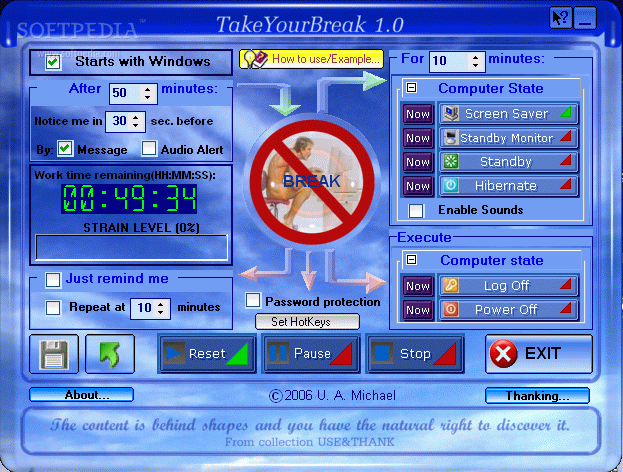Decrease the After minutes spinner
This screenshot has width=623, height=472.
148,97
